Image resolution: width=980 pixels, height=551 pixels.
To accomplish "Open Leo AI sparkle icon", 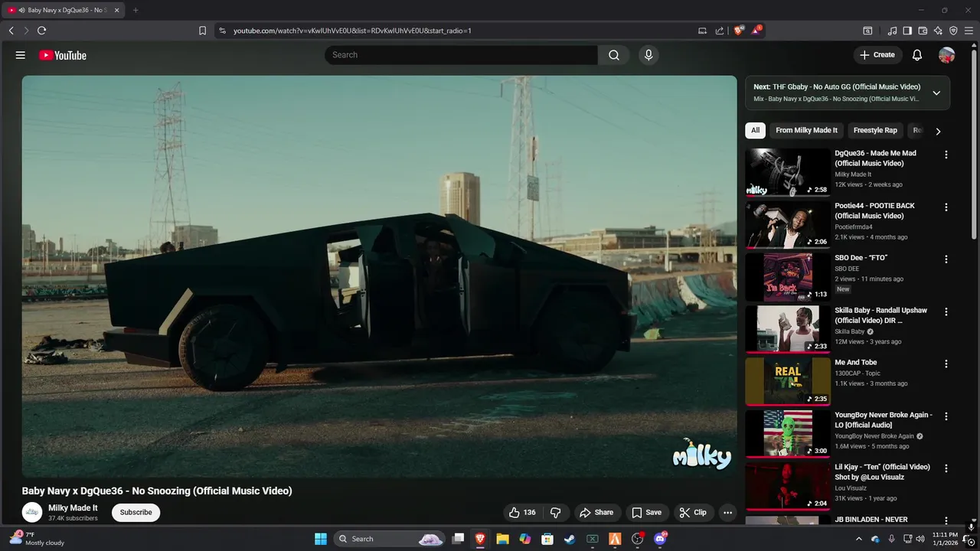I will point(938,31).
